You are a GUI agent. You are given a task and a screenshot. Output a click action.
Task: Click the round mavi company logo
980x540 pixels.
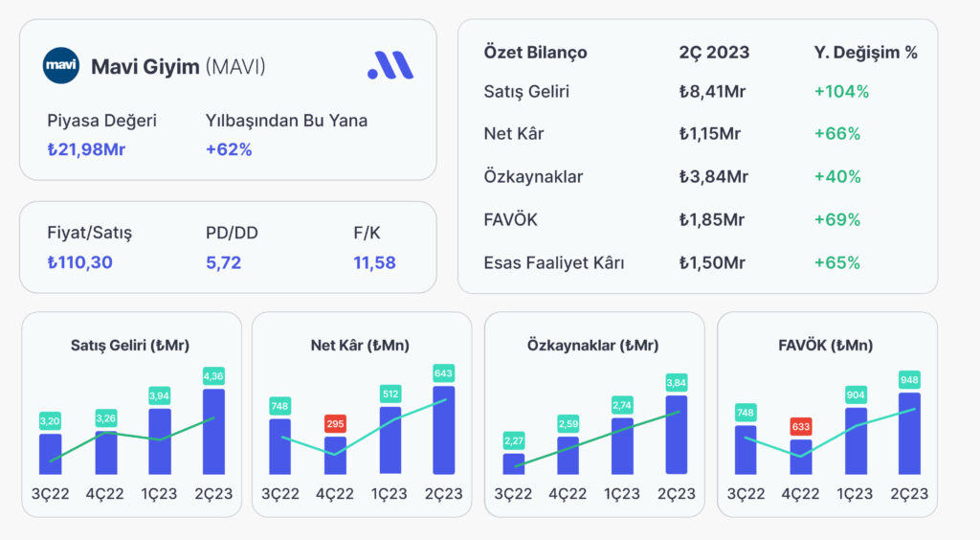coord(60,65)
